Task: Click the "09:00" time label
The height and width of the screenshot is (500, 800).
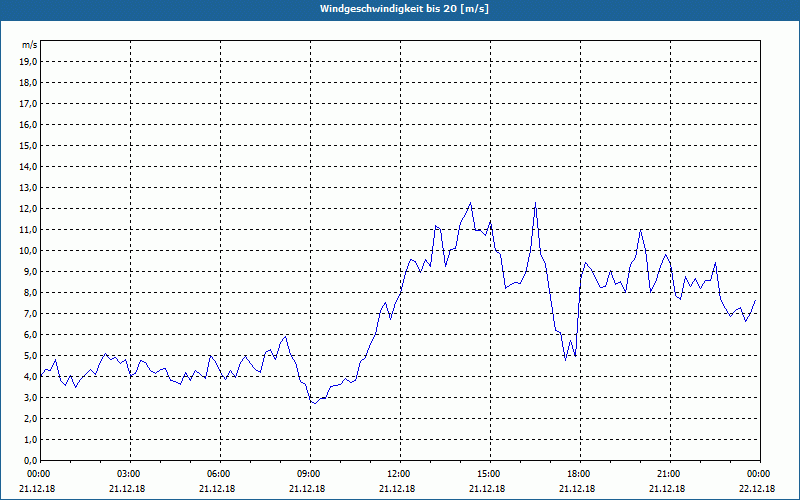Action: (x=310, y=474)
